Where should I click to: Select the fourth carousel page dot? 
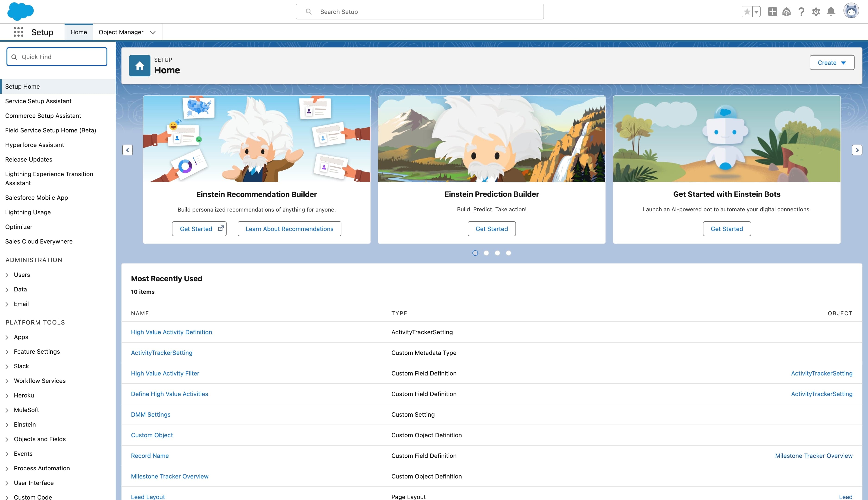pos(509,253)
